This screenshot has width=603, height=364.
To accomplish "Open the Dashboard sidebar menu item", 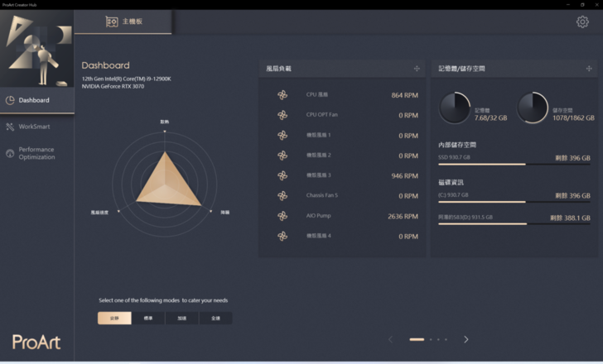I will click(x=37, y=100).
